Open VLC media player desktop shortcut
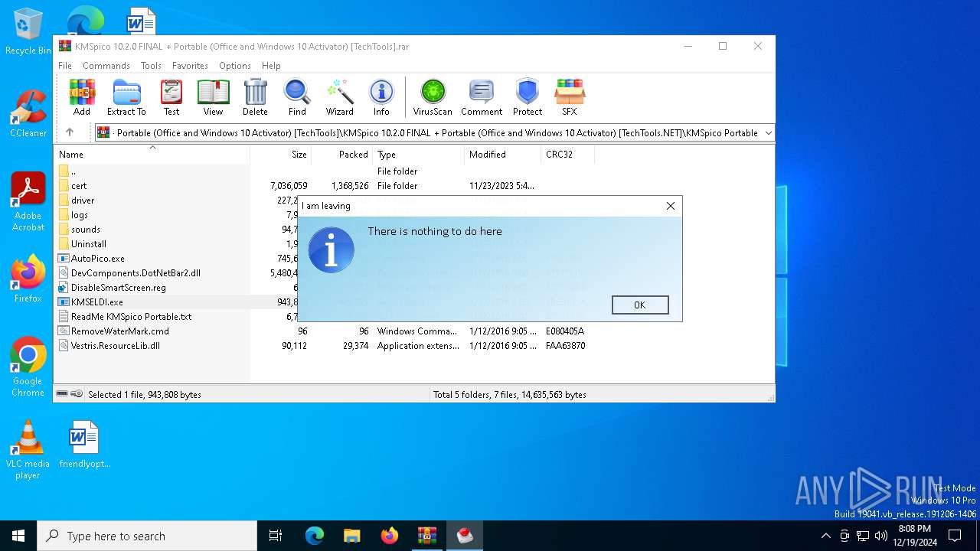980x551 pixels. click(x=28, y=450)
